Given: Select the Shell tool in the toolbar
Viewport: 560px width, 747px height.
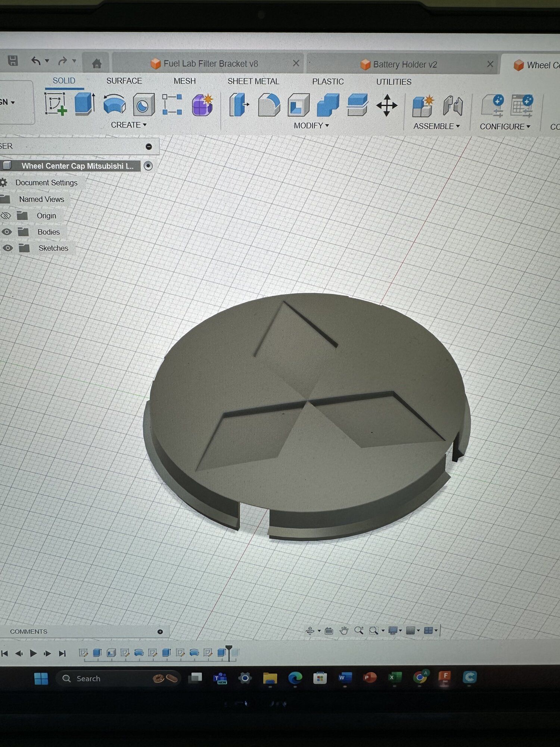Looking at the screenshot, I should [x=299, y=105].
